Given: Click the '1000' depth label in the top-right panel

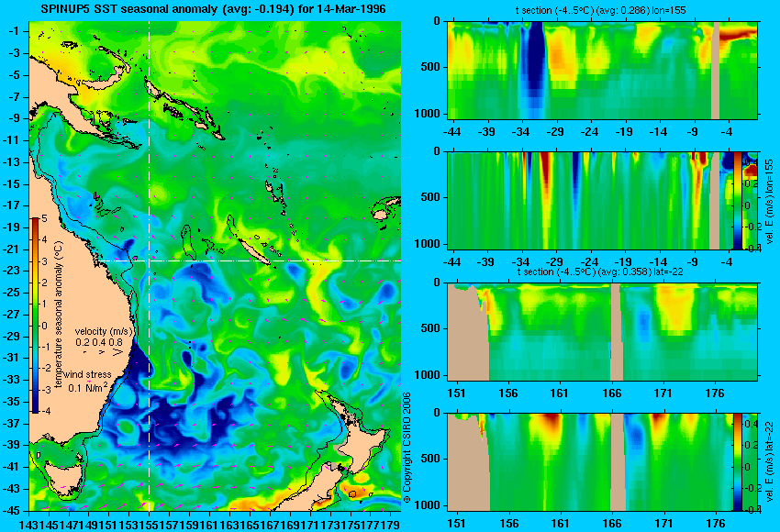Looking at the screenshot, I should pyautogui.click(x=428, y=114).
